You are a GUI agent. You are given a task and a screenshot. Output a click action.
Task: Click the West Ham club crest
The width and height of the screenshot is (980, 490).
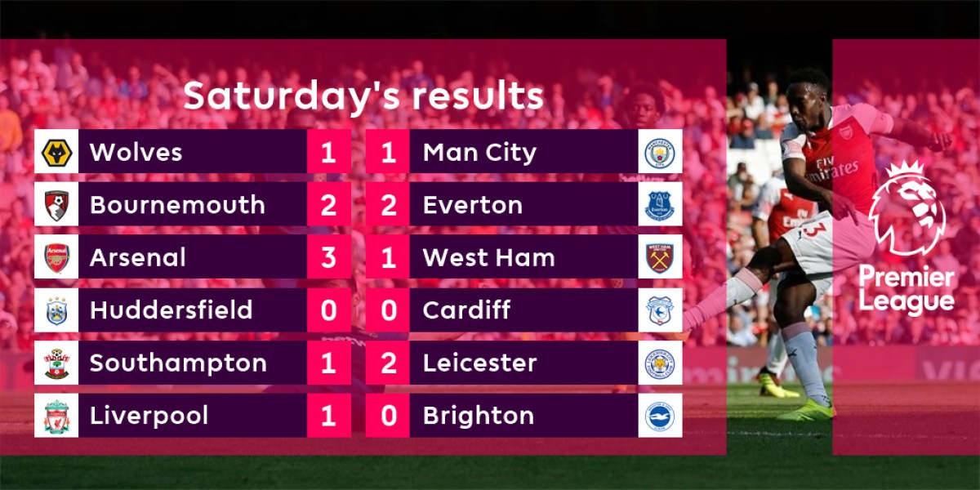[x=660, y=257]
